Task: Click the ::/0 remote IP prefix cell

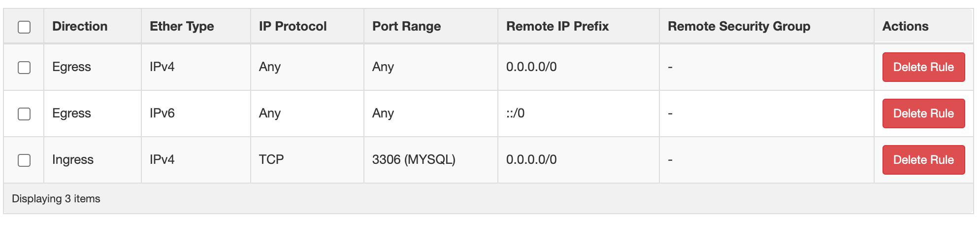Action: point(515,113)
